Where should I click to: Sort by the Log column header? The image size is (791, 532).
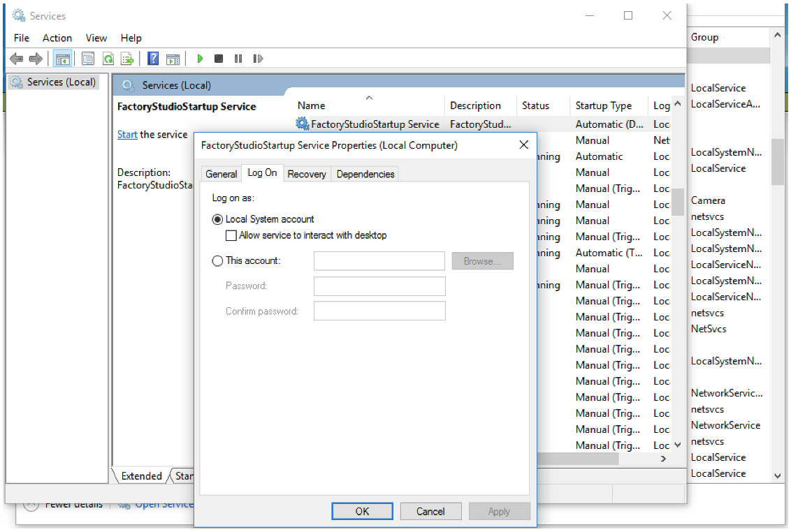pos(661,105)
